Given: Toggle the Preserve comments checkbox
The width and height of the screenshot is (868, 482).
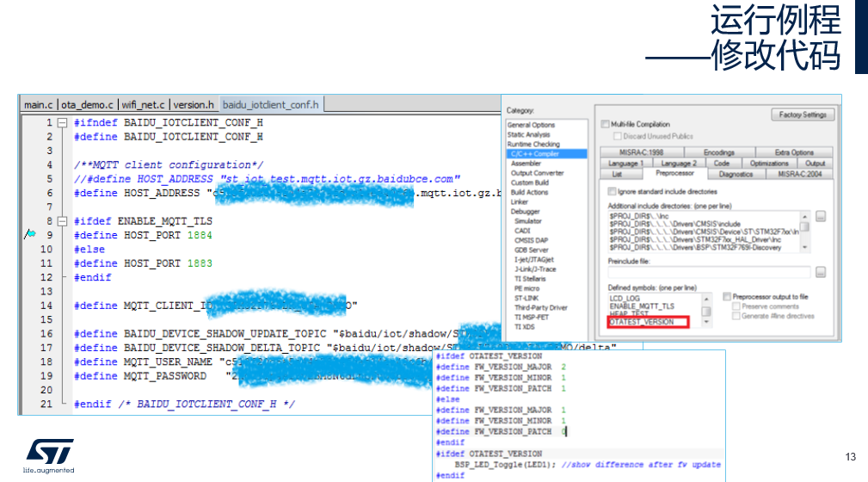Looking at the screenshot, I should 736,306.
